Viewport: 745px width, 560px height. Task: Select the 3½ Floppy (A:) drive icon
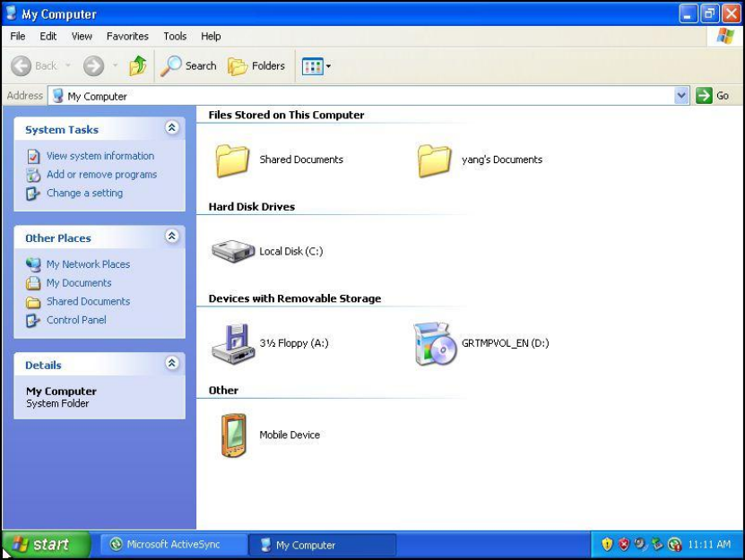232,344
